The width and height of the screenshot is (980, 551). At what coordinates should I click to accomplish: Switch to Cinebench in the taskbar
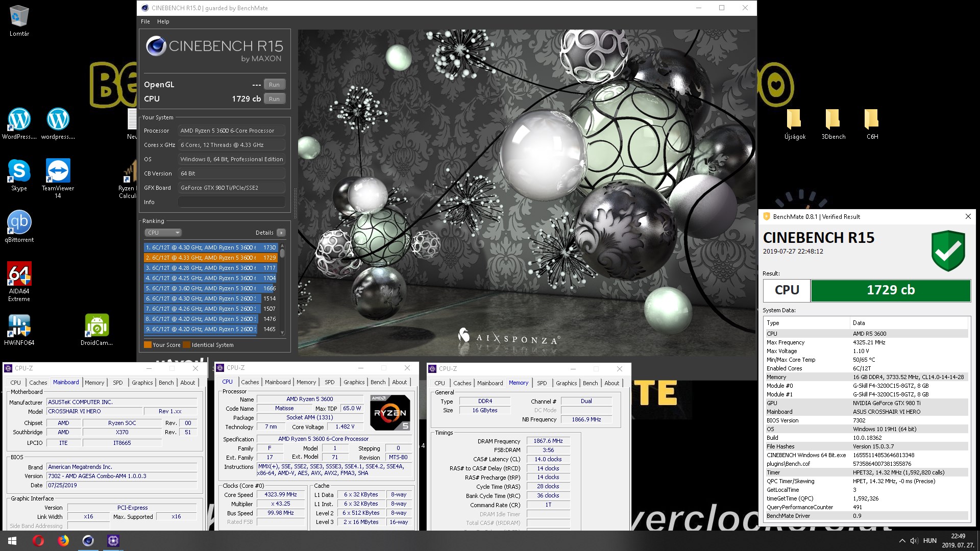88,541
